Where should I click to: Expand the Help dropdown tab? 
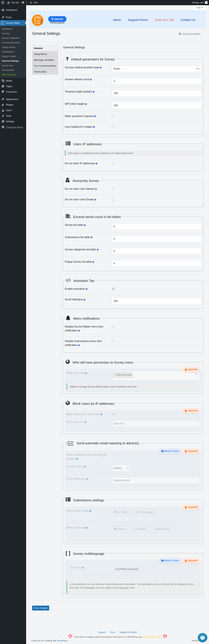click(200, 8)
